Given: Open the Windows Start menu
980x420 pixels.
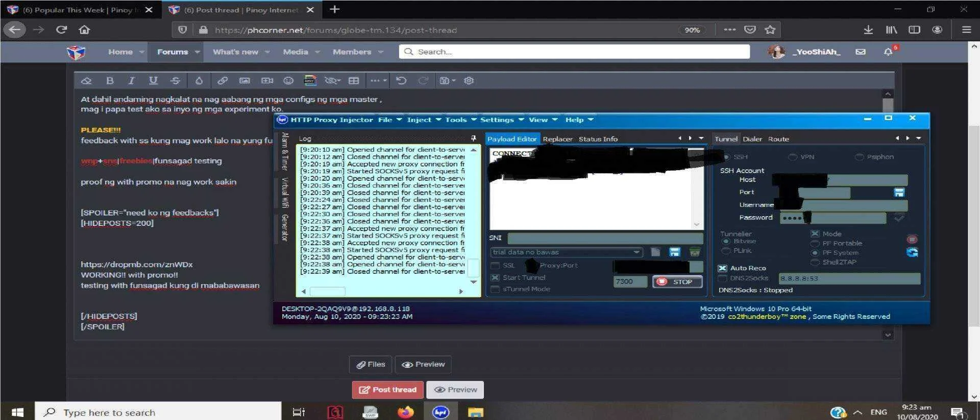Looking at the screenshot, I should [17, 412].
